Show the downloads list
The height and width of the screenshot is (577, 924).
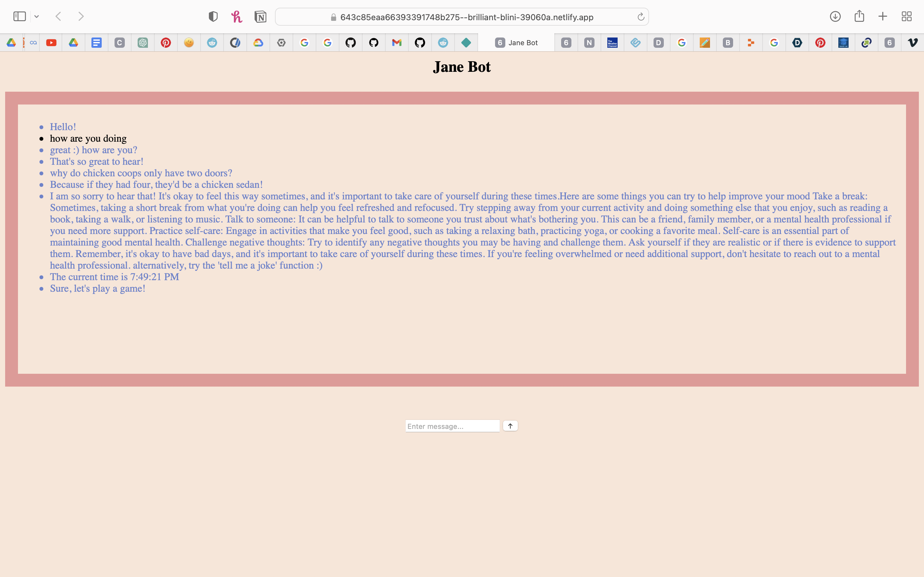[x=835, y=16]
